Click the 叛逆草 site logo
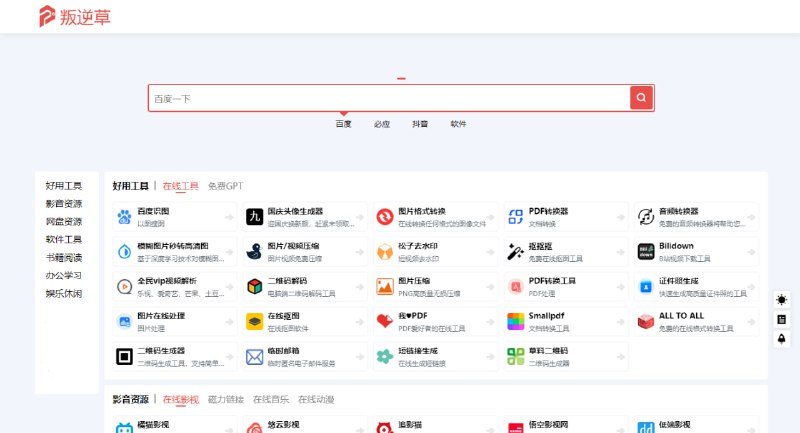This screenshot has width=800, height=433. click(x=74, y=16)
